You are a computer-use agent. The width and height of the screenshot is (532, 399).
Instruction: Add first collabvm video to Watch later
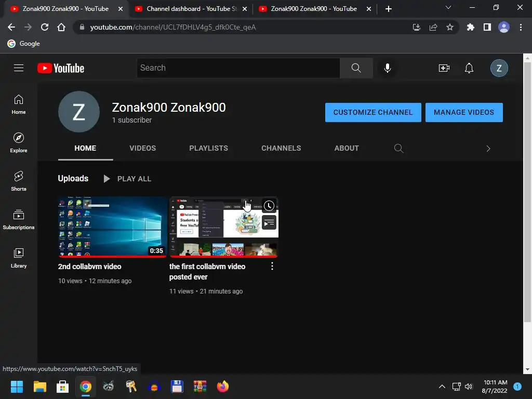269,206
